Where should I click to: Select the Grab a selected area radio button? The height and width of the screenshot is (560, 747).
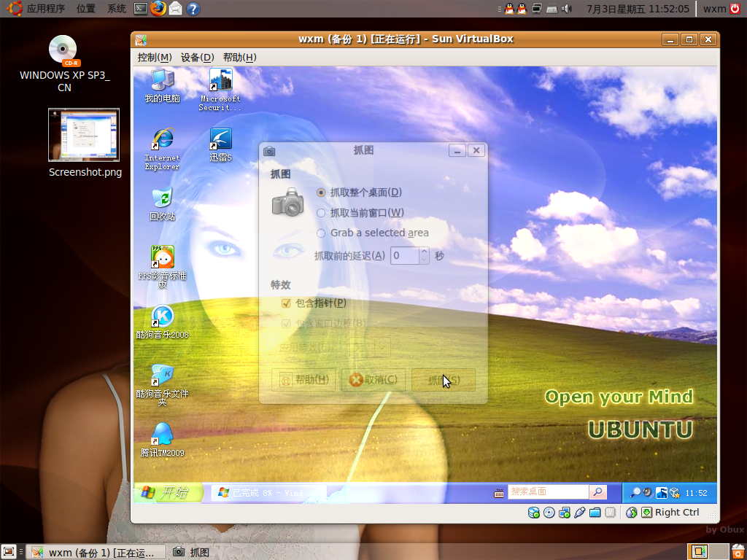point(321,233)
